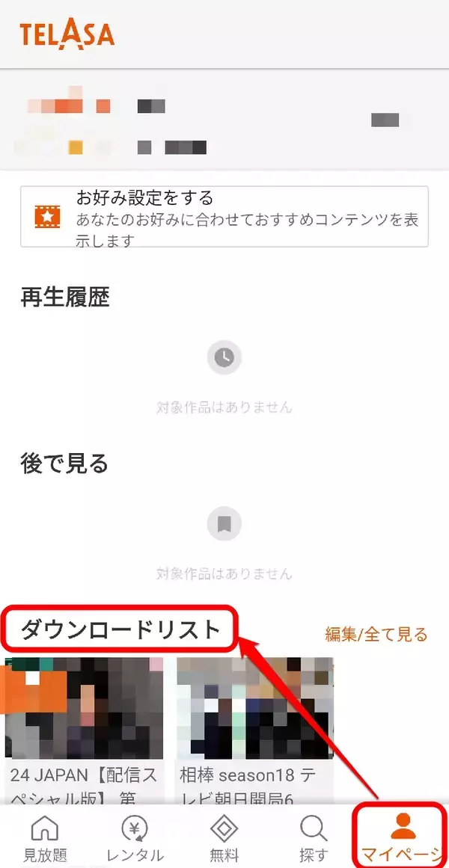Open the 見放題 home icon
This screenshot has width=449, height=868.
point(45,828)
